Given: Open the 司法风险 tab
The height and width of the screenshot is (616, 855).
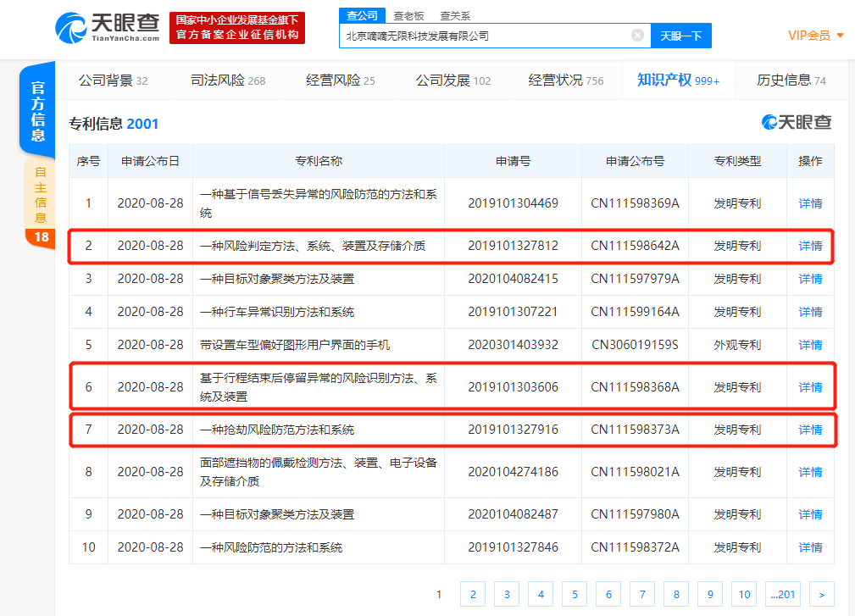Looking at the screenshot, I should click(x=228, y=80).
